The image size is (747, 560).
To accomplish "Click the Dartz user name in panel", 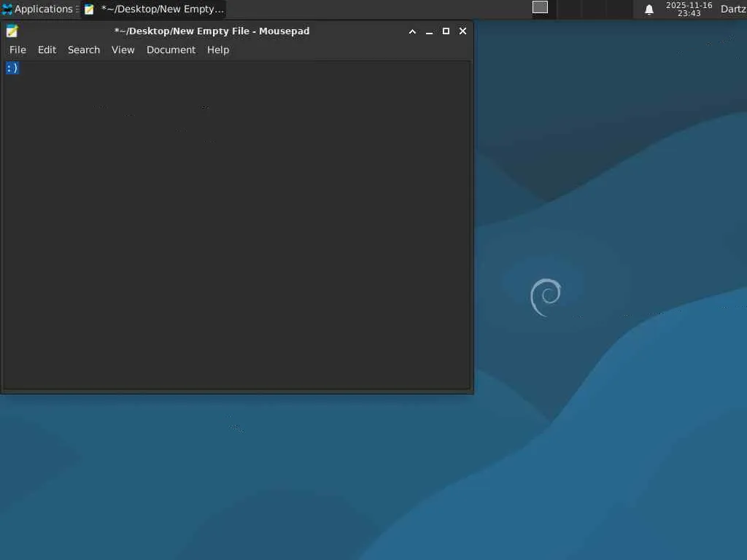I will click(732, 9).
